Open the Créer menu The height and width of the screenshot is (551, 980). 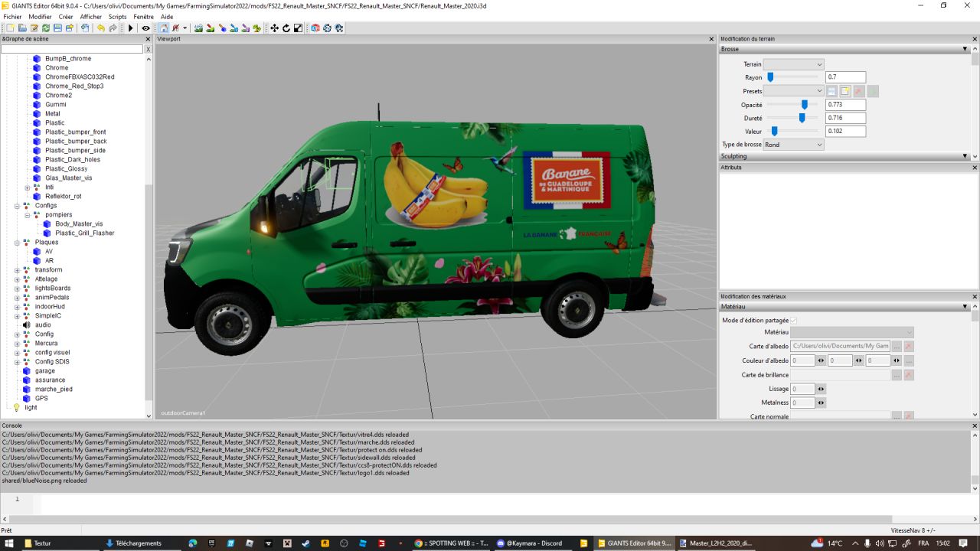[x=66, y=16]
